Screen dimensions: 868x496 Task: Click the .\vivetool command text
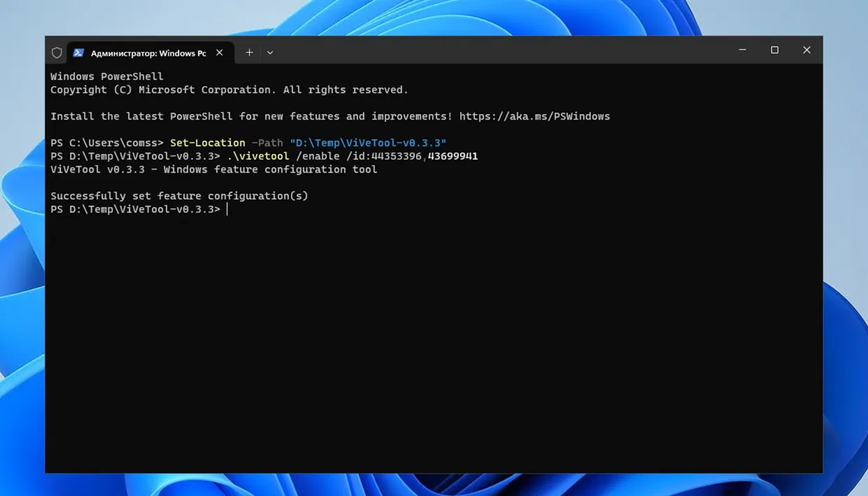pyautogui.click(x=258, y=156)
